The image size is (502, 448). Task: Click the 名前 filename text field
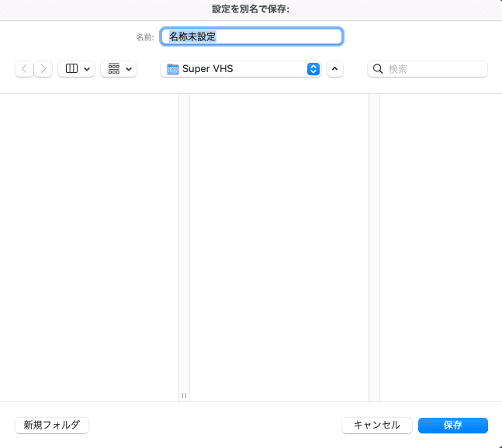coord(251,36)
